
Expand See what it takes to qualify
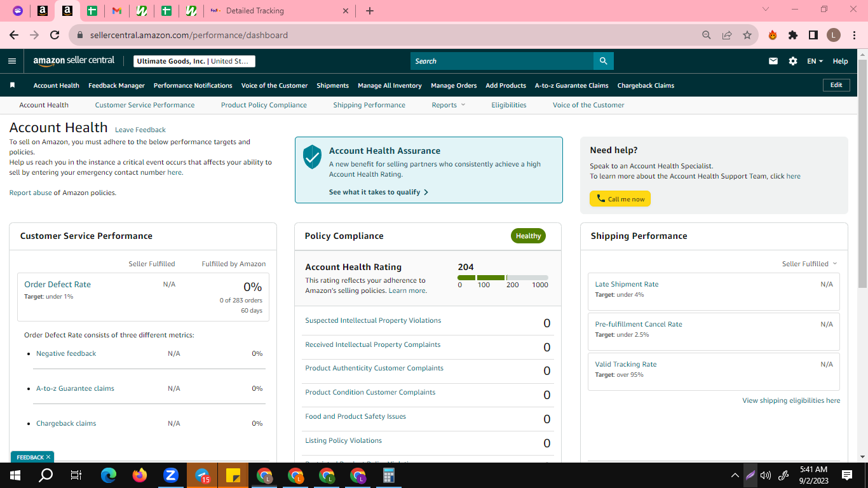tap(379, 192)
